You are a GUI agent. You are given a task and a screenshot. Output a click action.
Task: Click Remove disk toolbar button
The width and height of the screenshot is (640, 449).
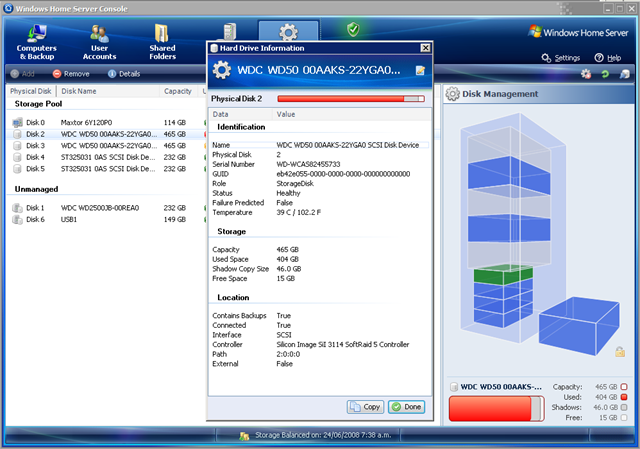[71, 74]
